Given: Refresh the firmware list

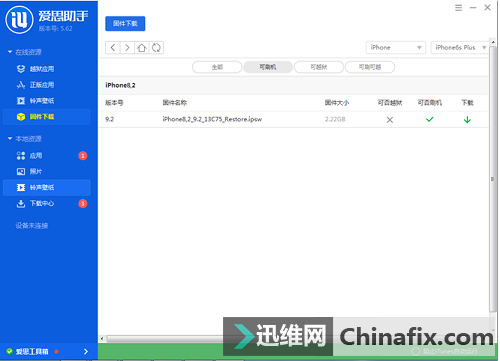Looking at the screenshot, I should (156, 48).
